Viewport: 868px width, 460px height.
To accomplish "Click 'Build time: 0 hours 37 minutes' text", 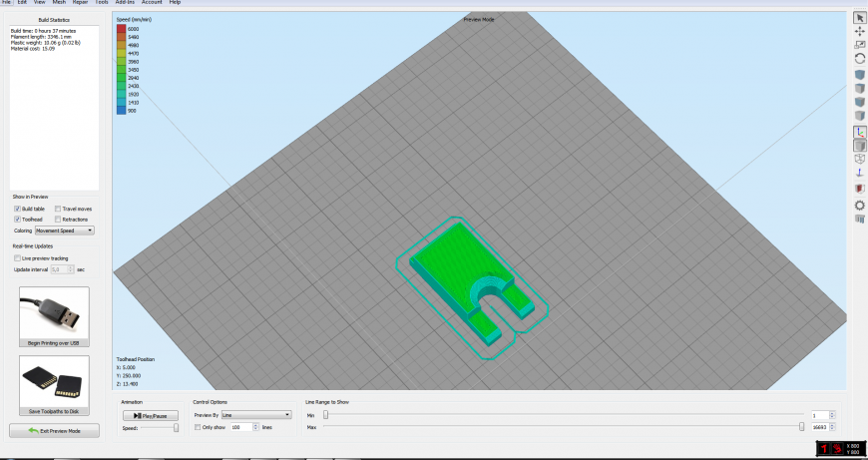I will pyautogui.click(x=44, y=31).
